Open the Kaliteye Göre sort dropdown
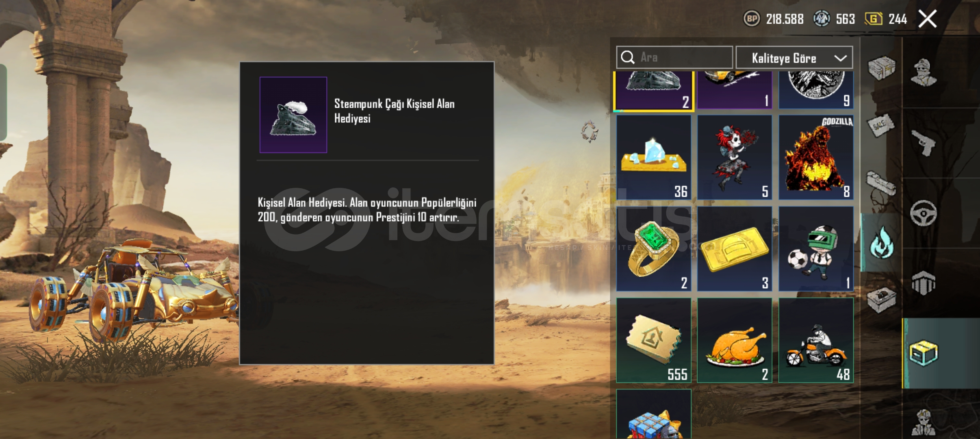980x439 pixels. tap(794, 58)
